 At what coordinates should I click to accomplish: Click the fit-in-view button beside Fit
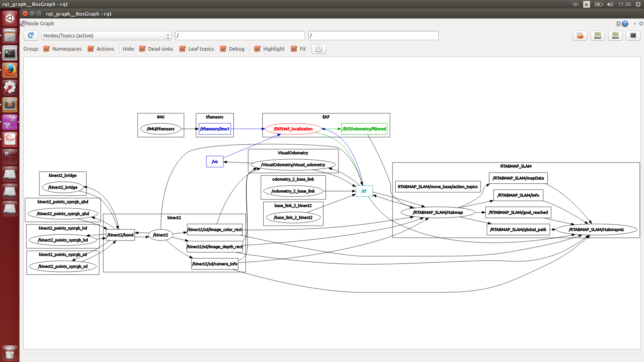click(x=318, y=49)
